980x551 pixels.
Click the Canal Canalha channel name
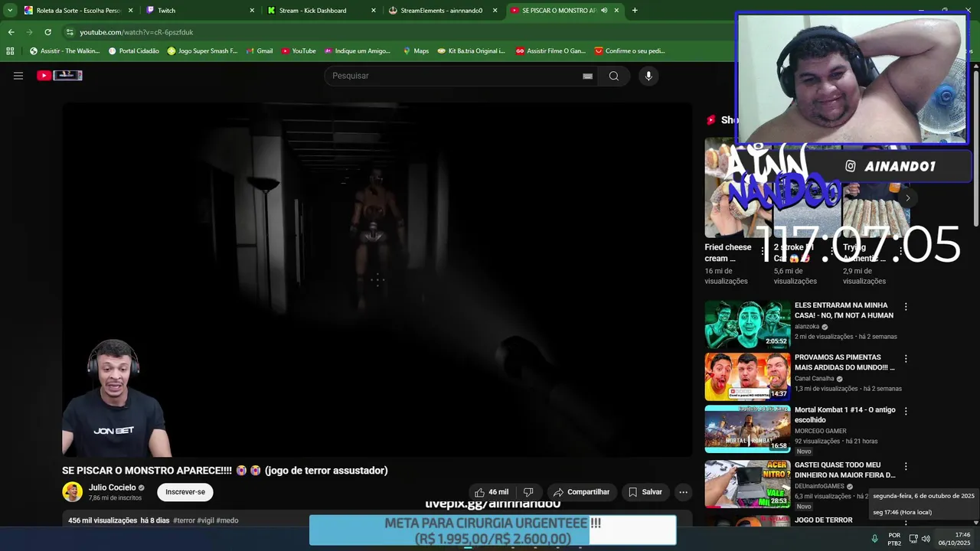815,379
